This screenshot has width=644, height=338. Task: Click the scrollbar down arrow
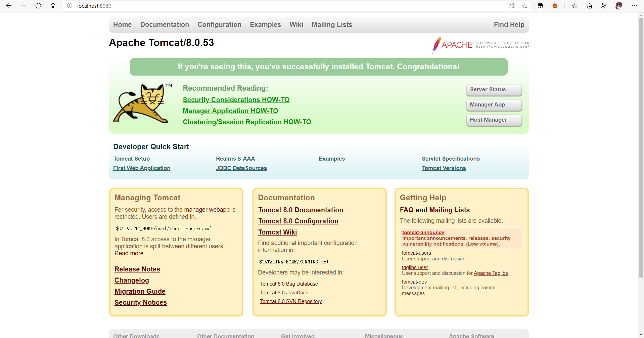click(641, 335)
